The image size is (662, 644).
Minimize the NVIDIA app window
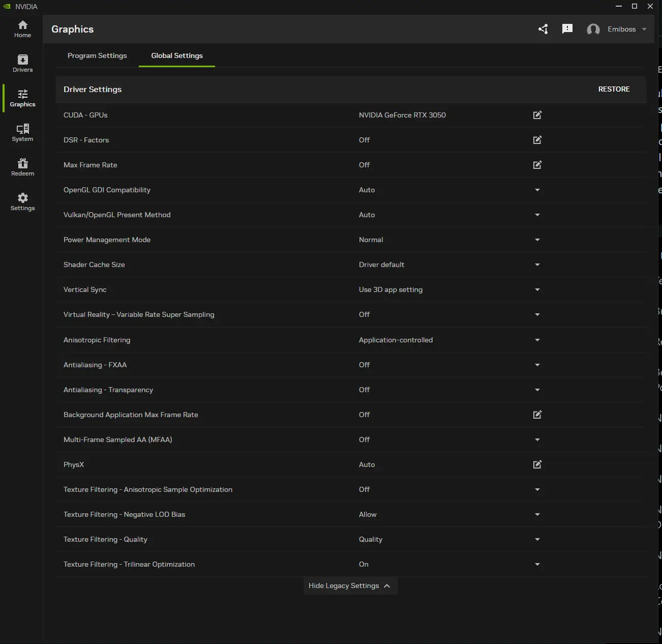(619, 6)
